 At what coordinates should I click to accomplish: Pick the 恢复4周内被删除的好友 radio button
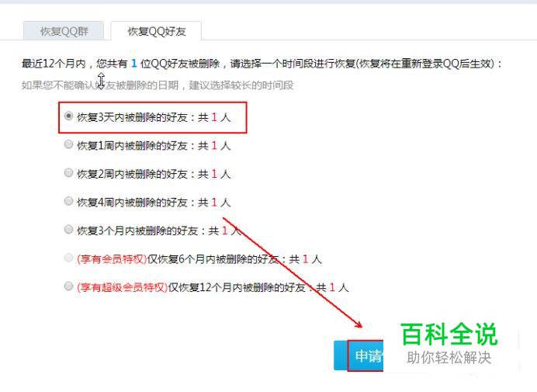coord(68,201)
